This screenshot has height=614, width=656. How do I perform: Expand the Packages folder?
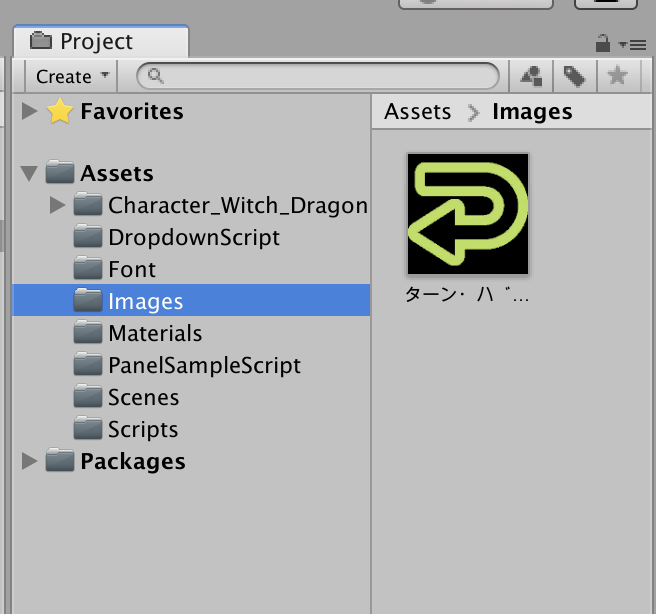pos(29,461)
